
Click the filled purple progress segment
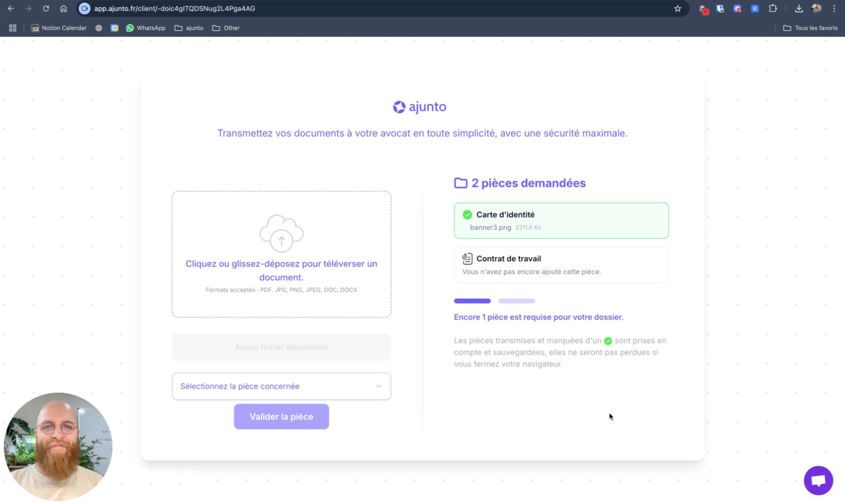coord(472,301)
